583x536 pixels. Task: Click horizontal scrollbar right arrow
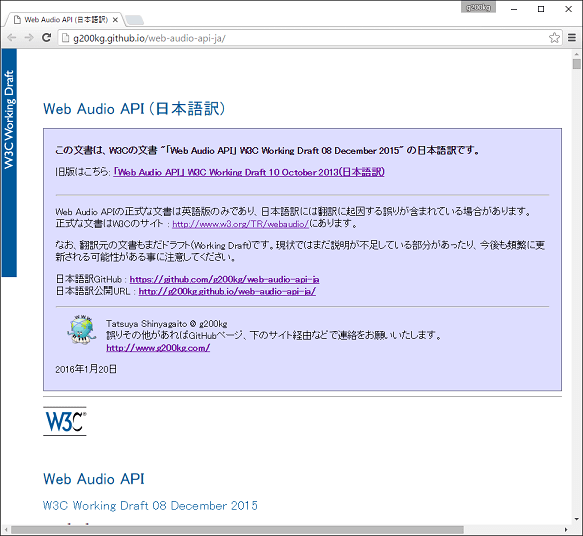click(566, 529)
